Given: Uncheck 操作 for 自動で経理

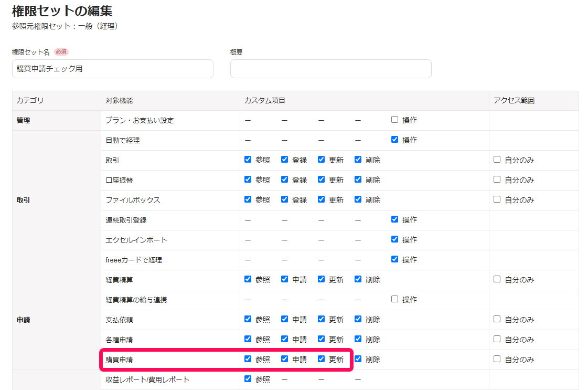Looking at the screenshot, I should coord(394,139).
